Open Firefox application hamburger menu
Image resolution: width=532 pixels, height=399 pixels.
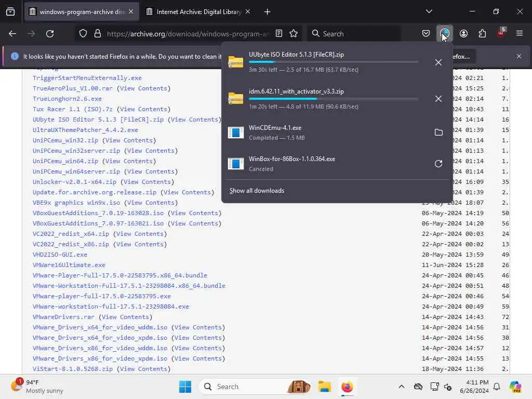520,34
